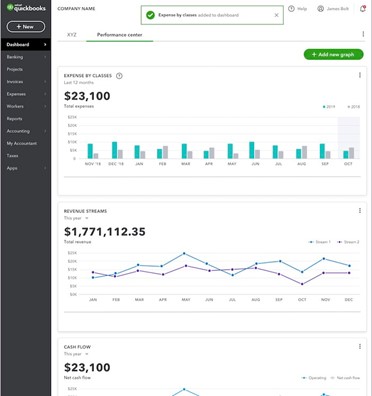Click the CASH FLOW title
Screen dimensions: 372x396
[x=77, y=347]
